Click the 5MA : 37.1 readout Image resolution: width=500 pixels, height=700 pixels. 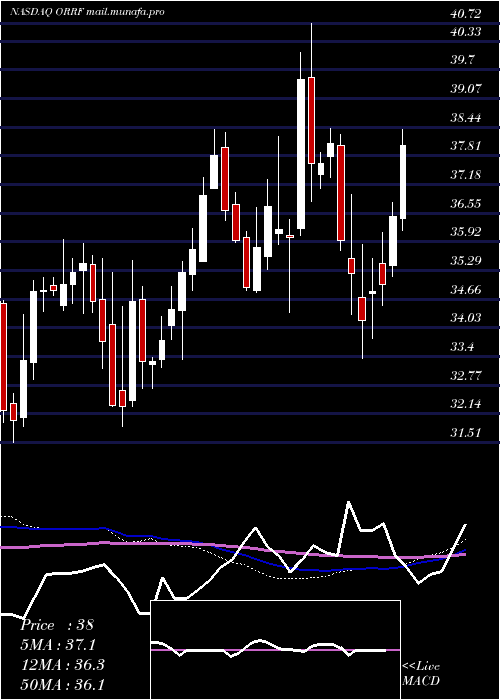(x=58, y=645)
